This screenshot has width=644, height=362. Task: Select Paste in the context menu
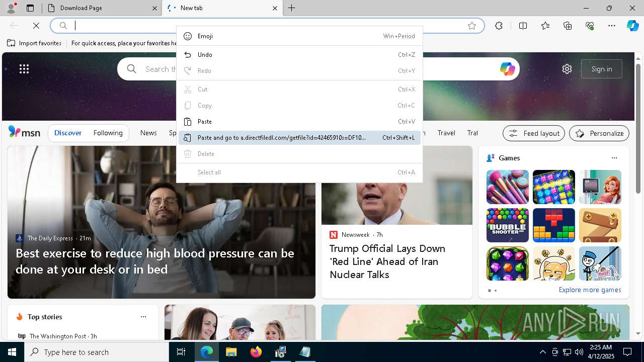(x=299, y=122)
